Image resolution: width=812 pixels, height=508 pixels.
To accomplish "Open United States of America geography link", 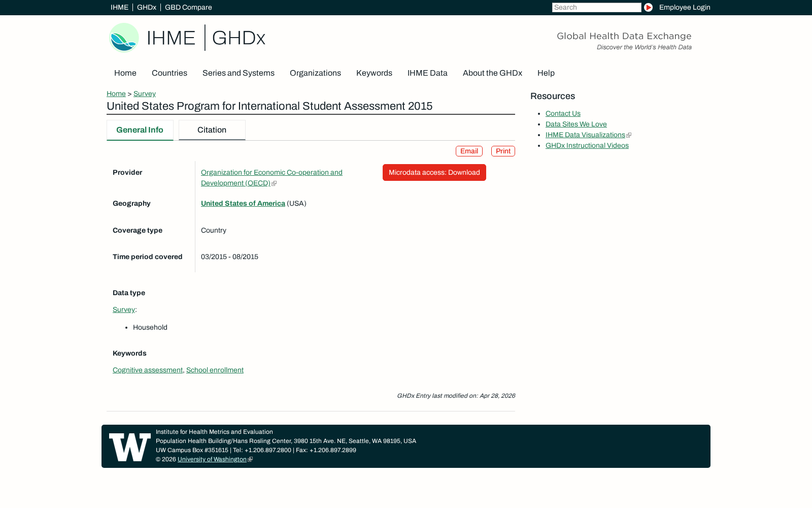I will click(243, 204).
